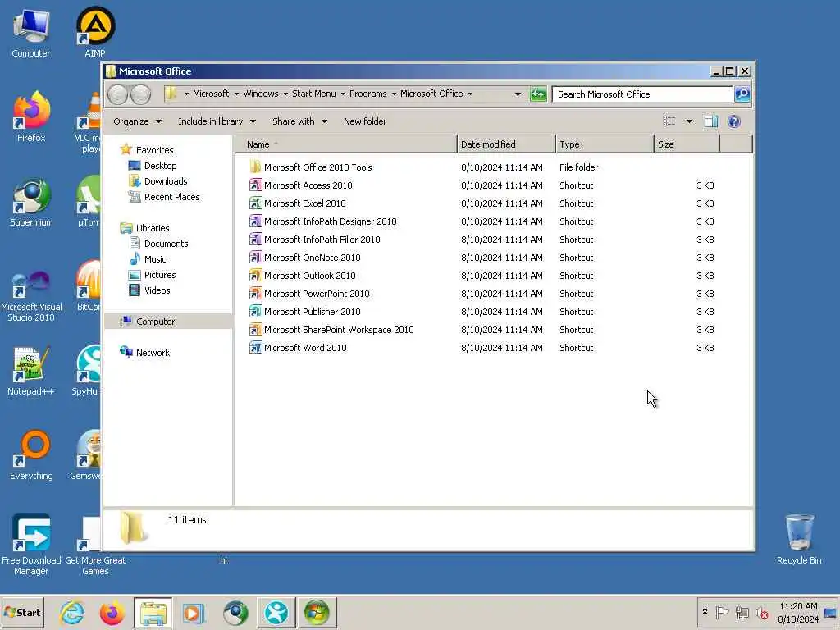Click New folder button
Image resolution: width=840 pixels, height=630 pixels.
[365, 121]
